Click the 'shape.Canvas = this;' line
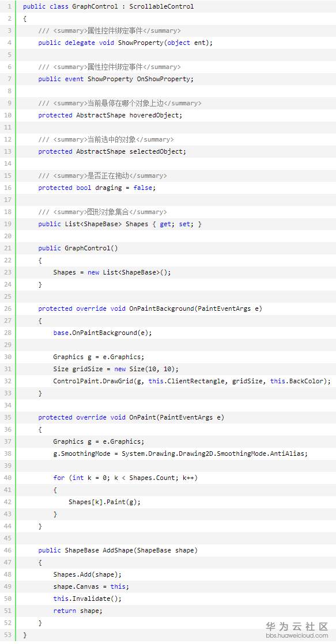 [x=91, y=586]
